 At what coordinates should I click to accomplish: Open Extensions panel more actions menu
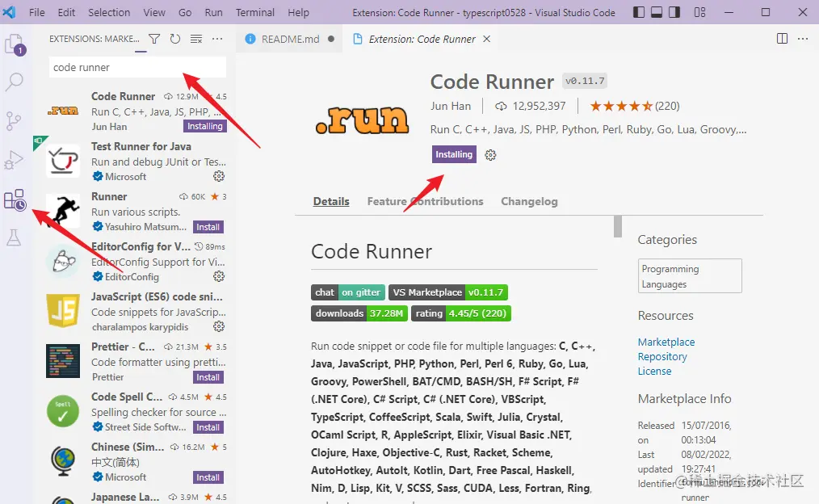coord(217,39)
